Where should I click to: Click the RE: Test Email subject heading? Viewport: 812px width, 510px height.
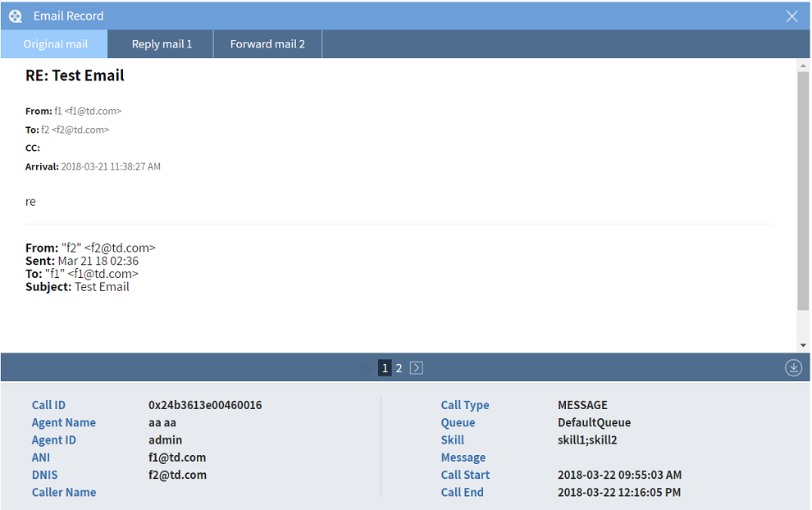(x=75, y=75)
